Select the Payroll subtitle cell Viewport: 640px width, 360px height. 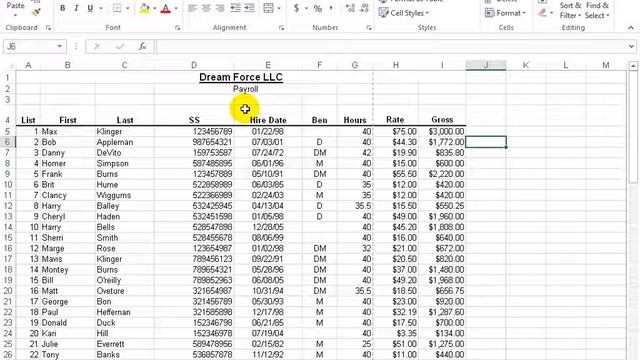[245, 89]
